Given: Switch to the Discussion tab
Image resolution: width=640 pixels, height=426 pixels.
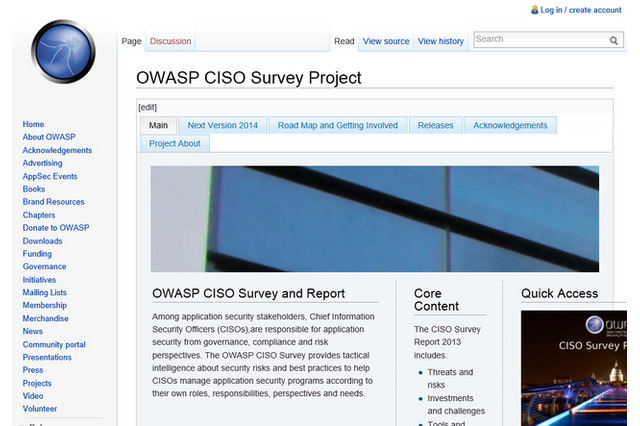Looking at the screenshot, I should (x=170, y=41).
